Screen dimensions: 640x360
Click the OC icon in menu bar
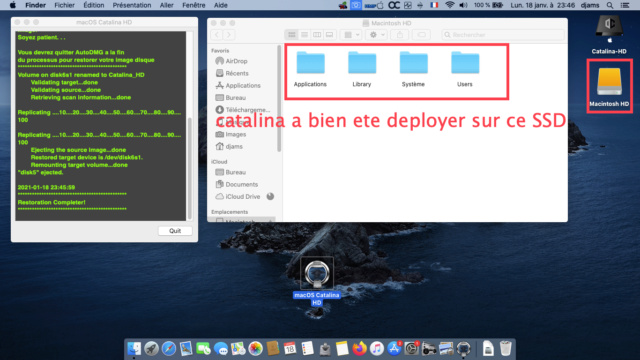click(394, 5)
